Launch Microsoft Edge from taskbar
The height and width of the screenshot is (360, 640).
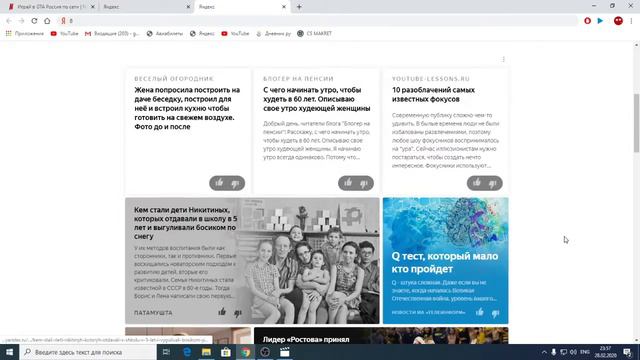coord(187,352)
